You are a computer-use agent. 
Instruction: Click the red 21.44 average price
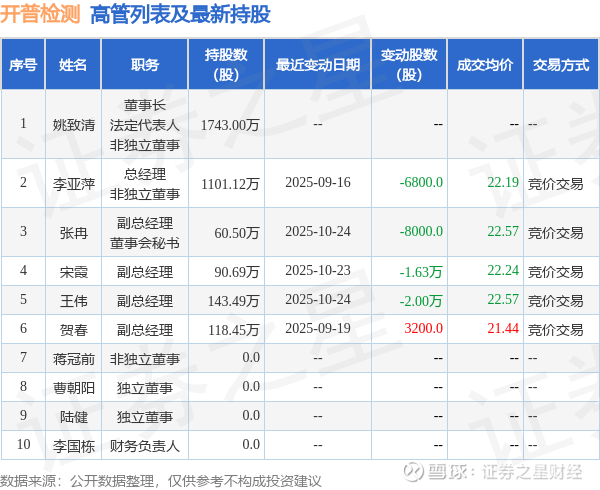pyautogui.click(x=503, y=328)
